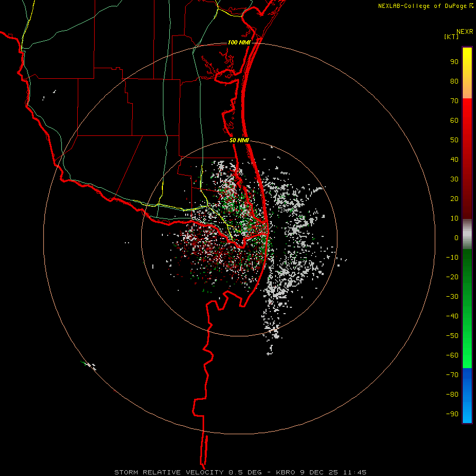This screenshot has width=476, height=476.
Task: Click the 70 value on the velocity scale
Action: coord(454,101)
